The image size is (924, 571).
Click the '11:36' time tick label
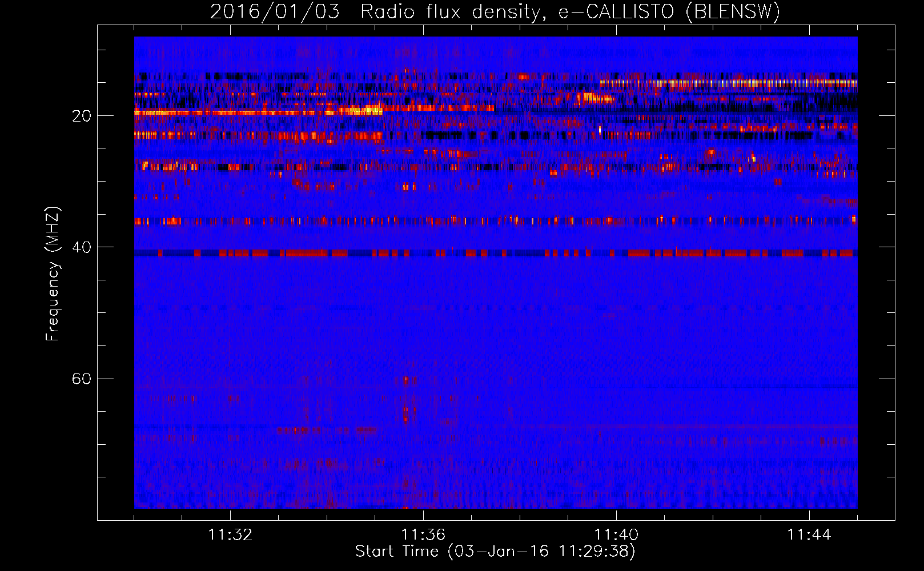[x=423, y=534]
